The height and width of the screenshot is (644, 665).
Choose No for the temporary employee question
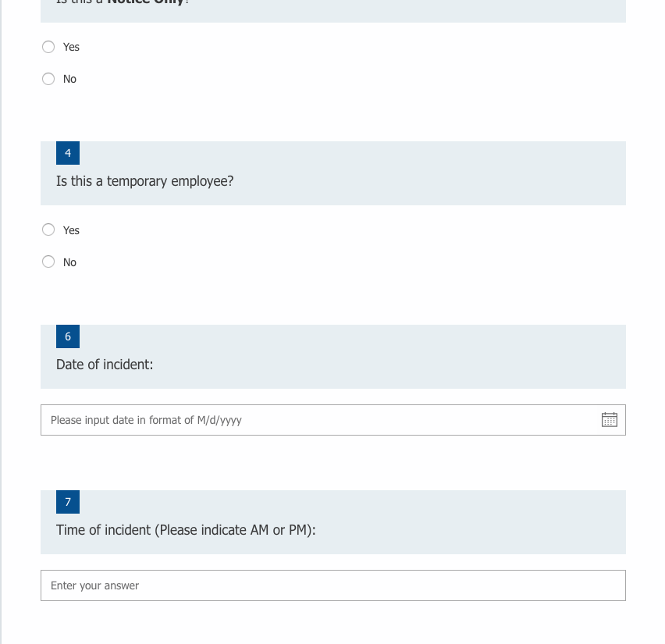[x=48, y=262]
